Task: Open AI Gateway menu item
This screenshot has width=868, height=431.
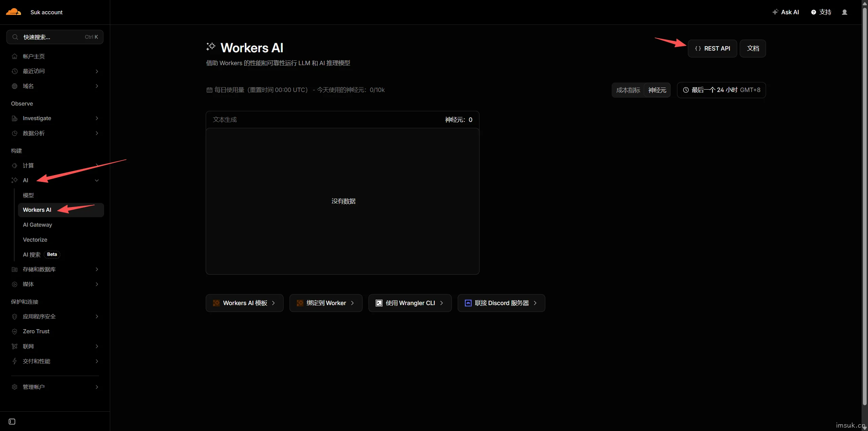Action: point(61,225)
